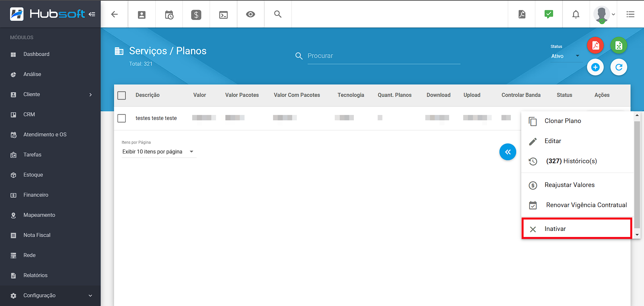Screen dimensions: 644x306
Task: Click the Procurar search field
Action: (x=384, y=56)
